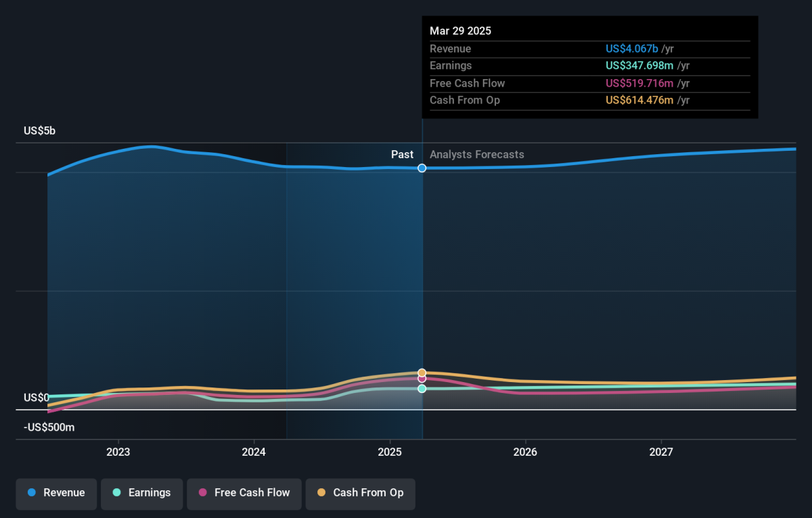Toggle the Cash From Op legend button
Image resolution: width=812 pixels, height=518 pixels.
[360, 493]
